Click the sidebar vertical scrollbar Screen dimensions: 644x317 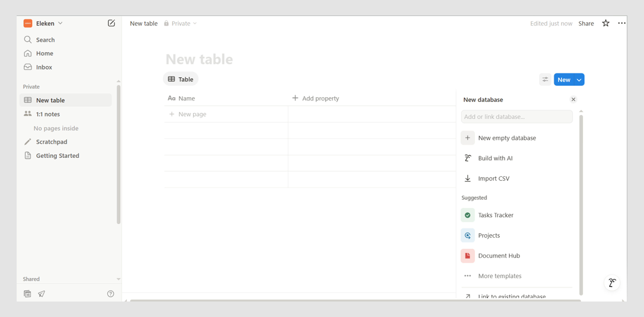point(119,154)
